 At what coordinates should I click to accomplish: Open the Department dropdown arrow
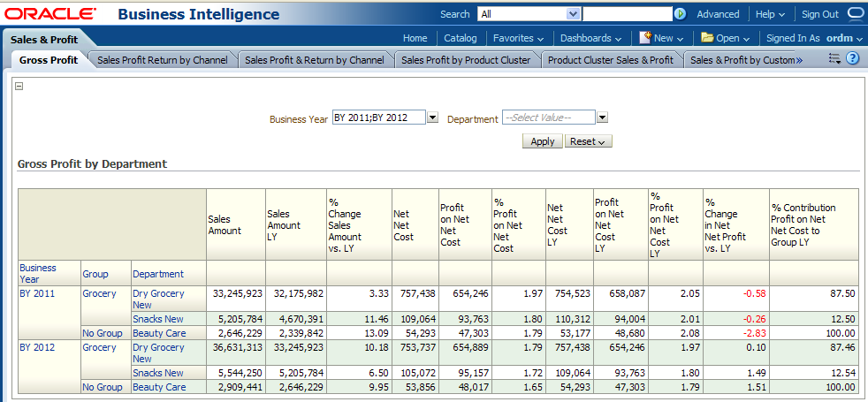point(602,118)
